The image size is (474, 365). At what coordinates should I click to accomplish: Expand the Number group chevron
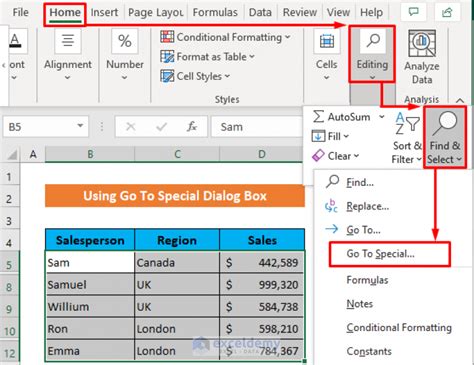click(x=124, y=78)
